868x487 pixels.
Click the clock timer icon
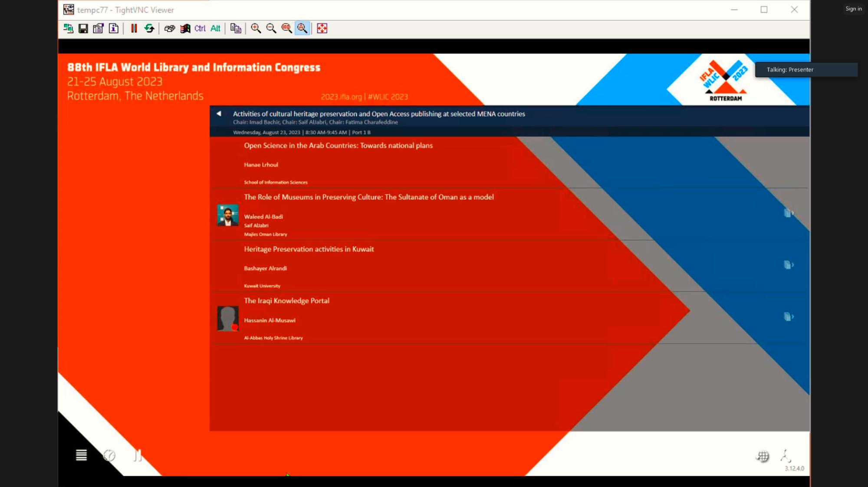tap(109, 455)
